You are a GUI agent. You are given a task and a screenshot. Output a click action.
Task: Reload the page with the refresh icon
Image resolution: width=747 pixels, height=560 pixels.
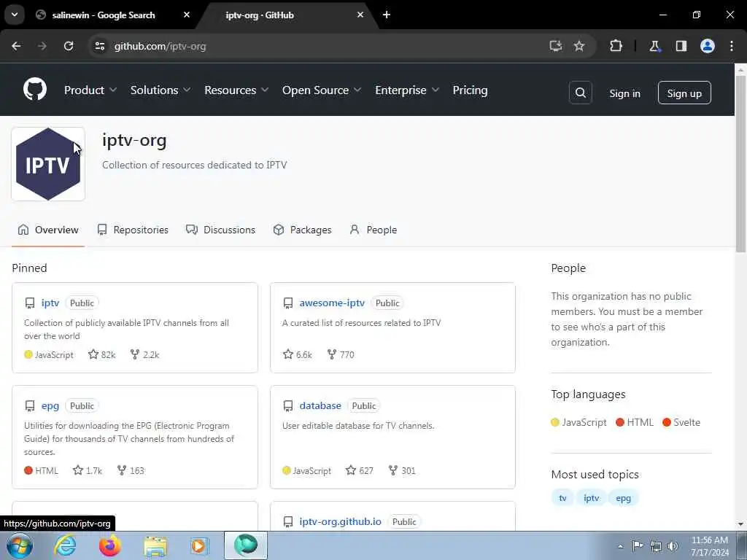coord(69,46)
